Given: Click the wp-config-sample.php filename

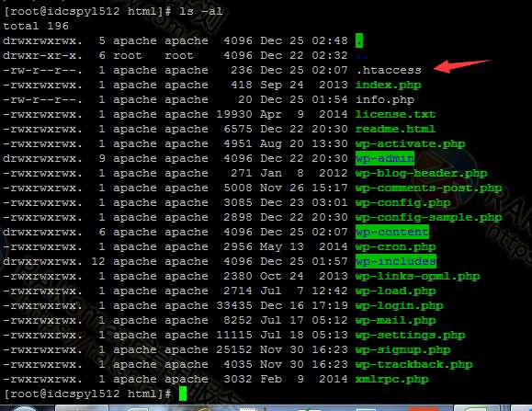Looking at the screenshot, I should pyautogui.click(x=428, y=217).
